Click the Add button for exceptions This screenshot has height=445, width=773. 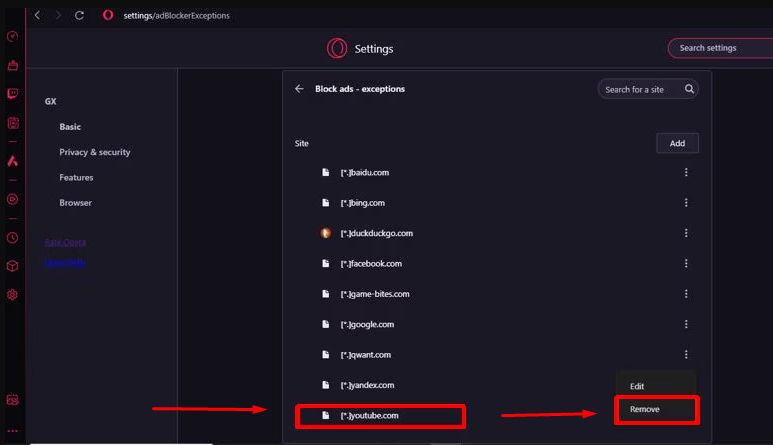click(677, 143)
